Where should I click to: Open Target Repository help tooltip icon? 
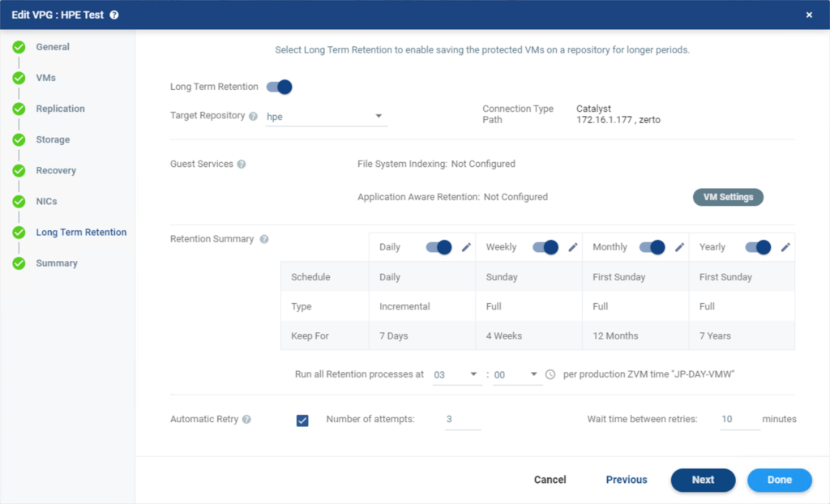click(253, 116)
